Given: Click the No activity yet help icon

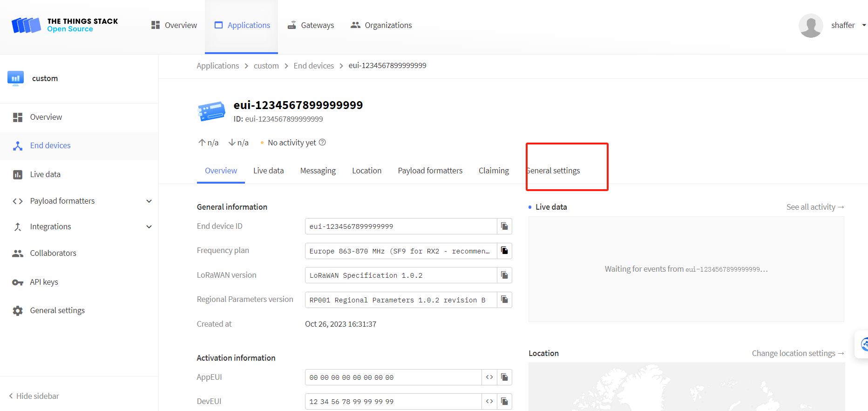Looking at the screenshot, I should pos(322,143).
